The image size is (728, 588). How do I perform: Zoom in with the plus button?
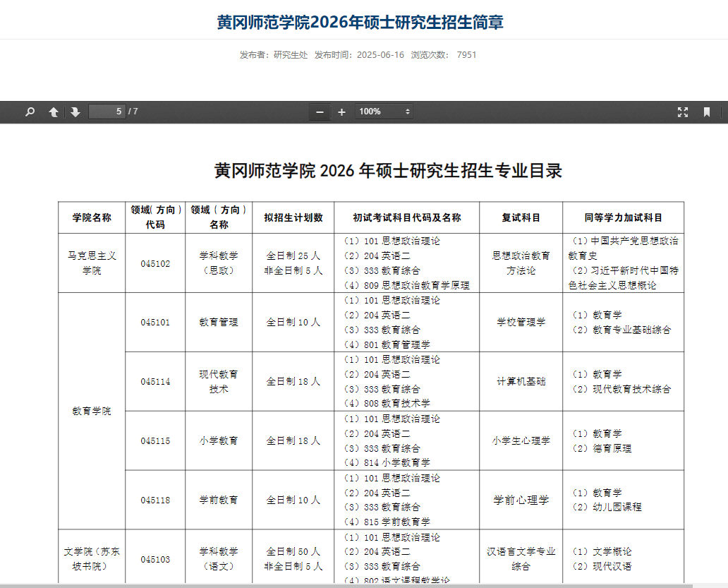(x=341, y=112)
